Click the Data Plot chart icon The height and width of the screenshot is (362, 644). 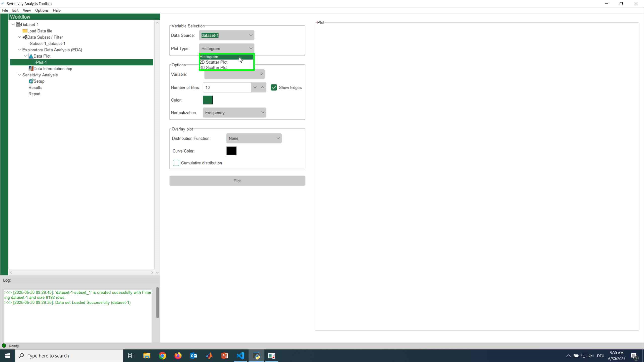(x=31, y=56)
